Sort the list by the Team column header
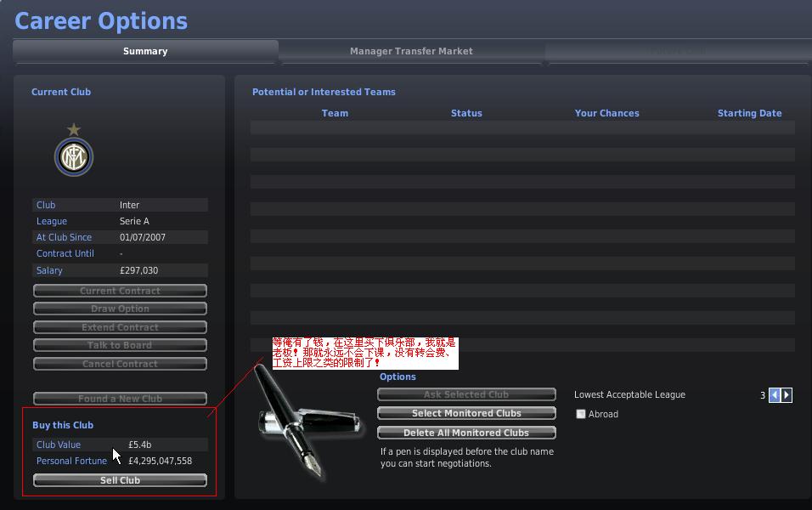This screenshot has height=510, width=812. (335, 113)
